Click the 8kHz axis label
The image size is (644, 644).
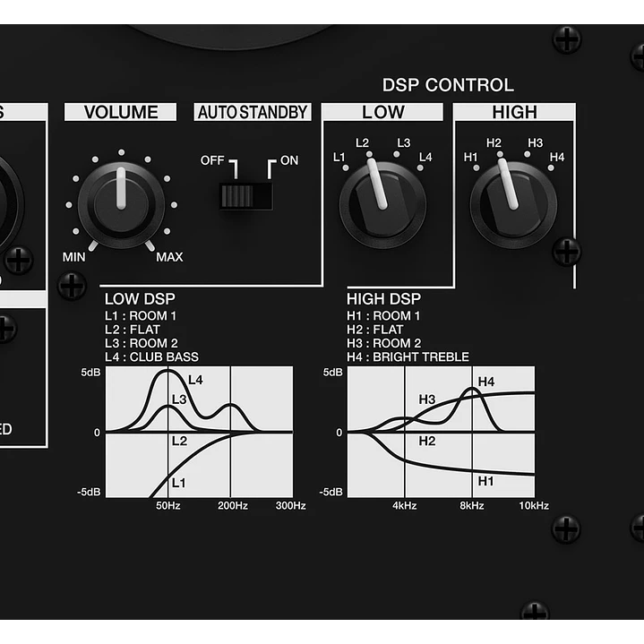[471, 505]
